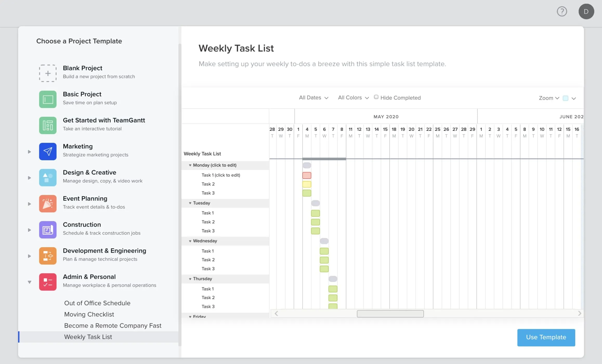
Task: Select the Weekly Task List template
Action: click(88, 336)
